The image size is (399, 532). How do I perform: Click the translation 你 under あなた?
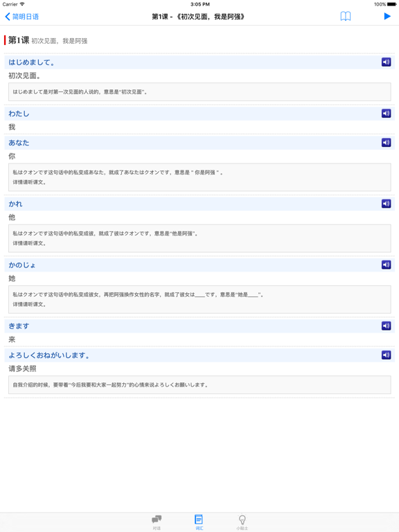[12, 156]
